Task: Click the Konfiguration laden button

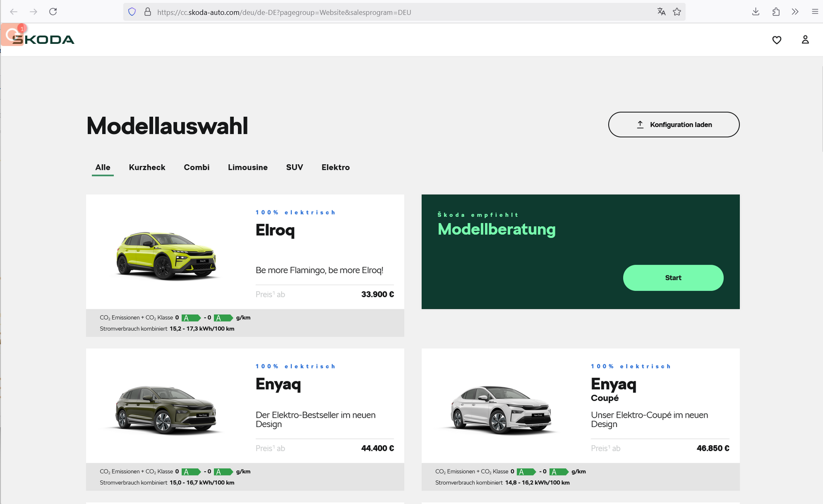Action: (x=674, y=125)
